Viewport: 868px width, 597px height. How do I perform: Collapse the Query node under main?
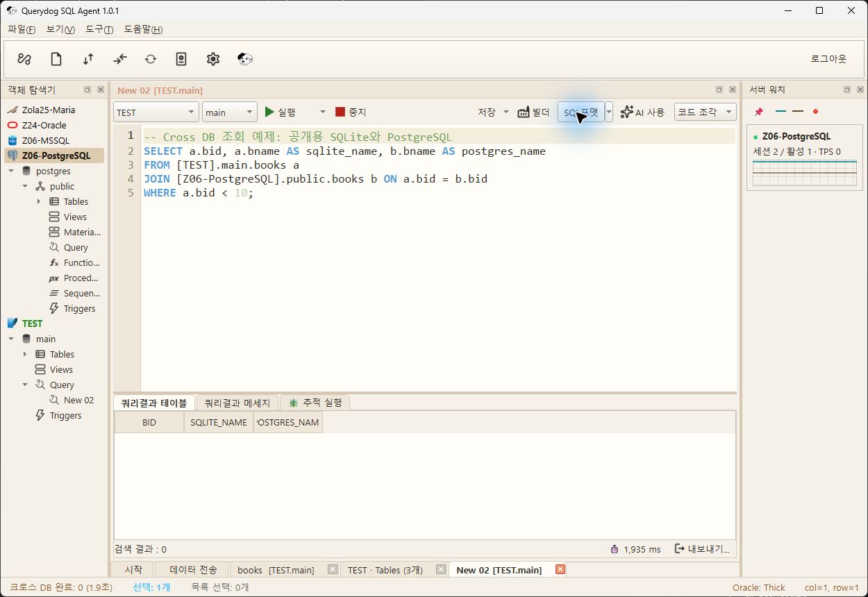click(x=25, y=385)
